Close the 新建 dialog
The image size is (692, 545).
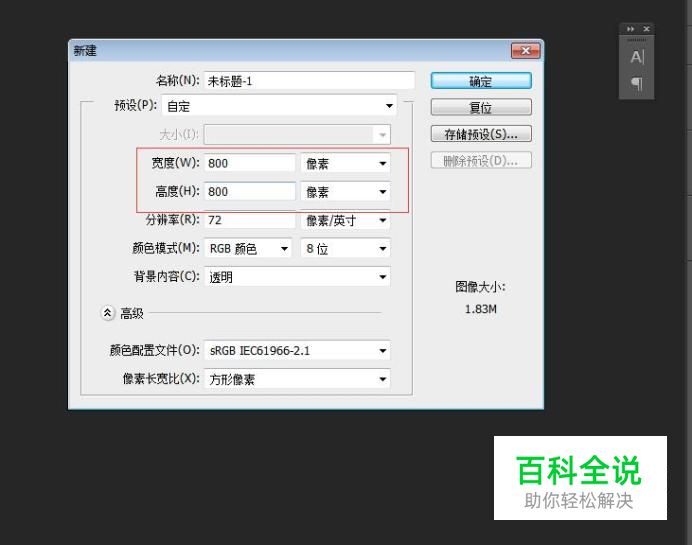click(525, 50)
